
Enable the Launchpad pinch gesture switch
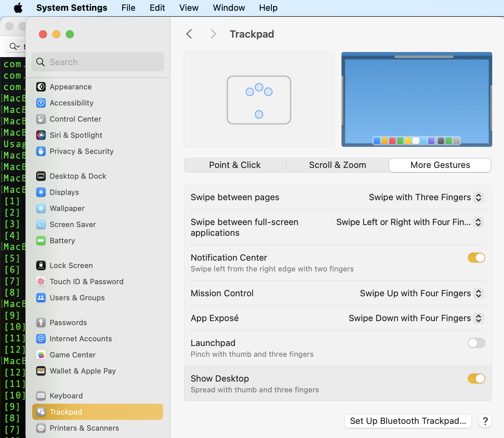(x=476, y=343)
